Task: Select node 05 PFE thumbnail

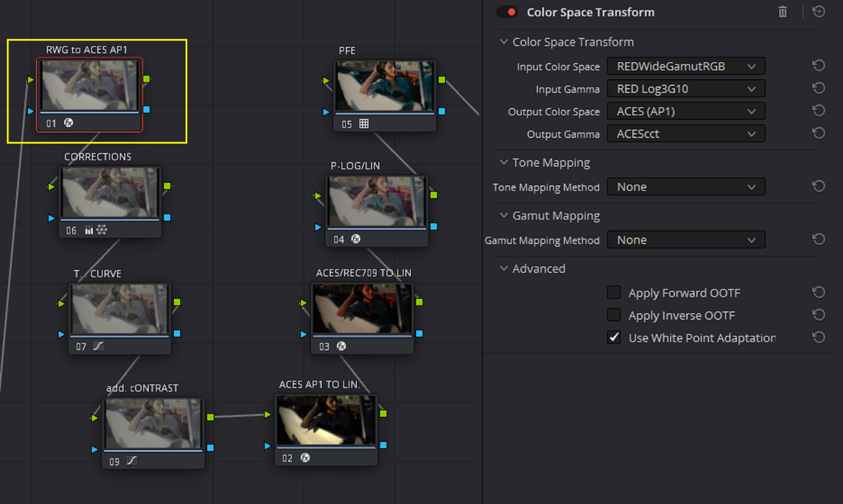Action: coord(385,88)
